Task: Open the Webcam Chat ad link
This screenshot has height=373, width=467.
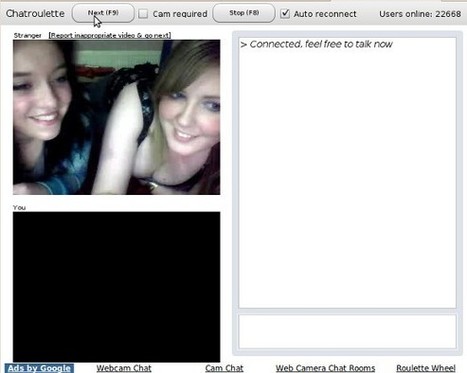Action: click(x=124, y=368)
